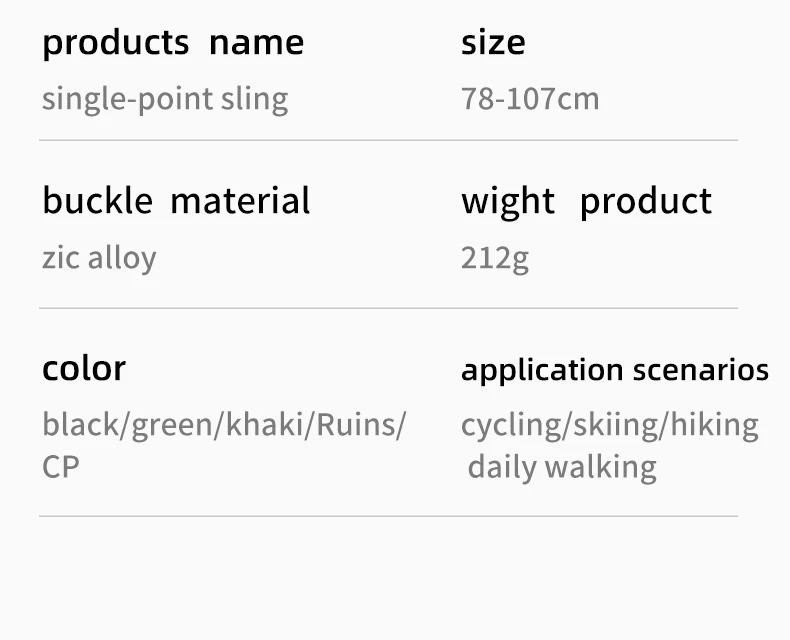Click the "wight product" heading

pos(586,201)
